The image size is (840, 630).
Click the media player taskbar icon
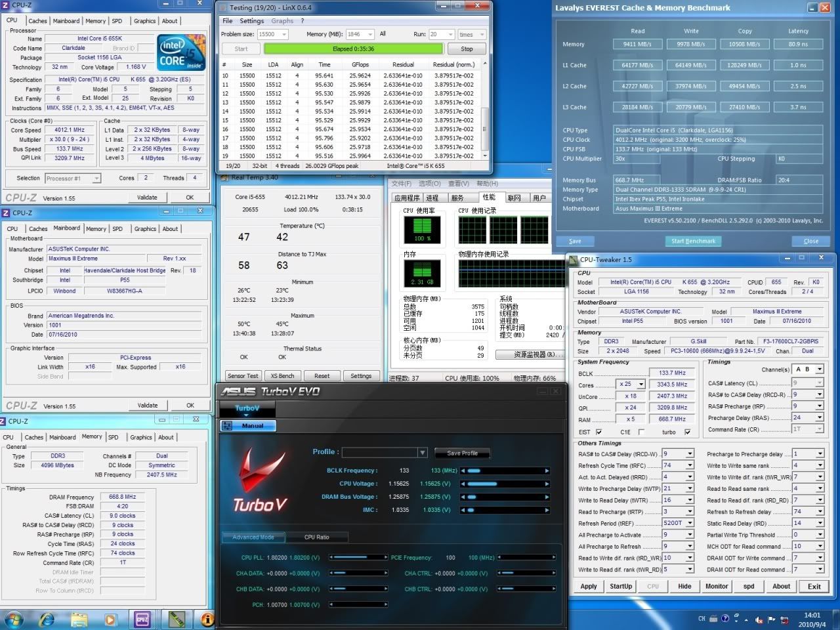coord(110,618)
